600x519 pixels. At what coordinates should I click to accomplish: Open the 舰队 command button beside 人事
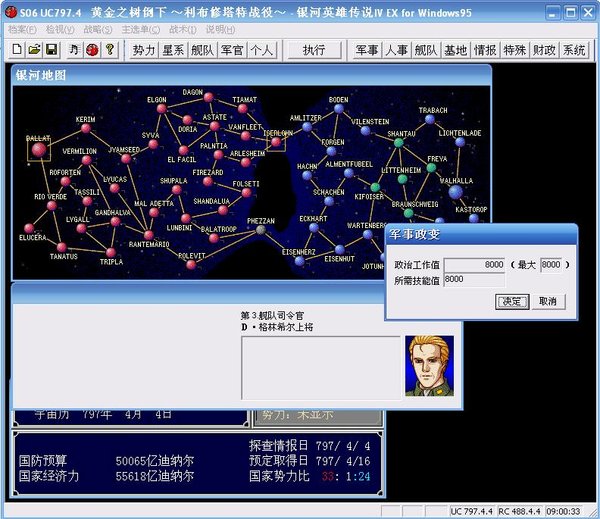click(426, 50)
